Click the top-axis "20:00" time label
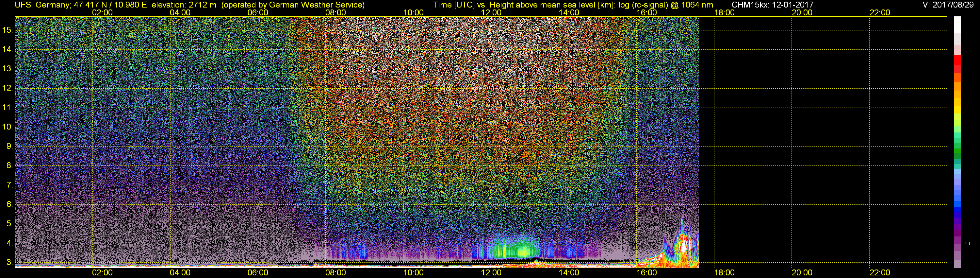Viewport: 980px width, 278px height. coord(802,12)
